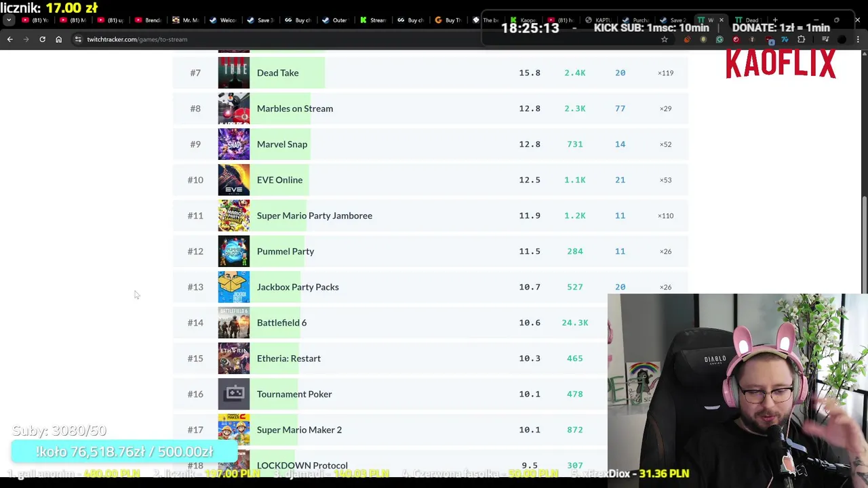This screenshot has width=868, height=488.
Task: Open the Marbles on Stream link
Action: tap(295, 108)
